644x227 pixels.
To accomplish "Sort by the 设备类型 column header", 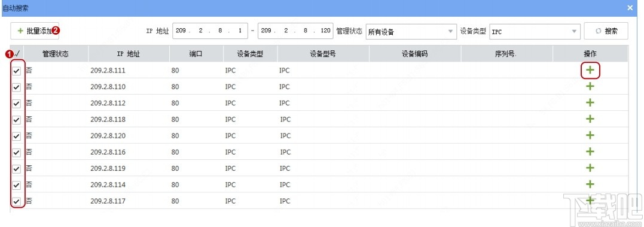I will tap(250, 53).
